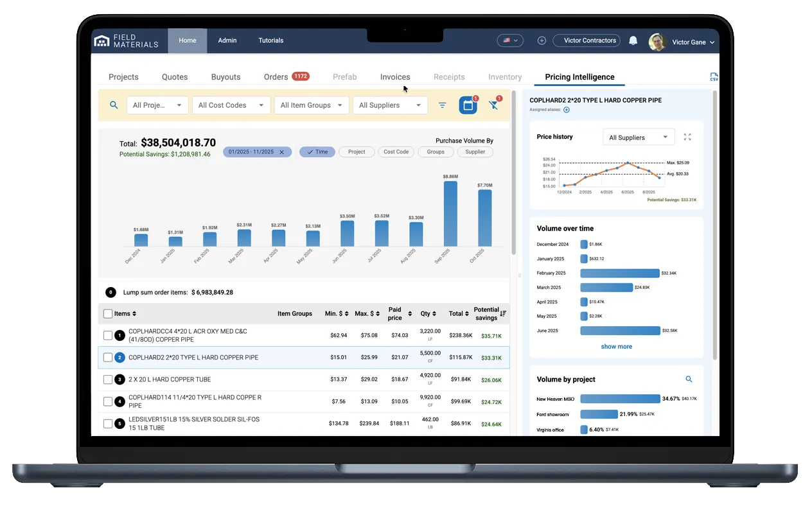812x506 pixels.
Task: Expand the Price history chart to fullscreen
Action: click(x=687, y=137)
